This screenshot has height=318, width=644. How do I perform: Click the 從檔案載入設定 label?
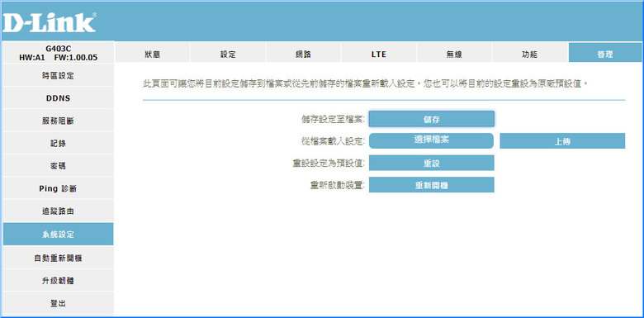333,141
